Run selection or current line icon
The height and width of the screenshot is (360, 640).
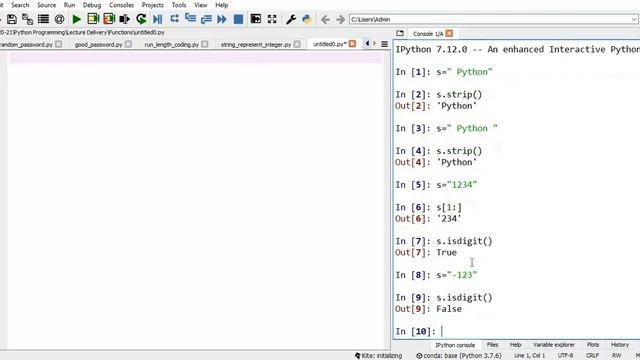pyautogui.click(x=124, y=19)
